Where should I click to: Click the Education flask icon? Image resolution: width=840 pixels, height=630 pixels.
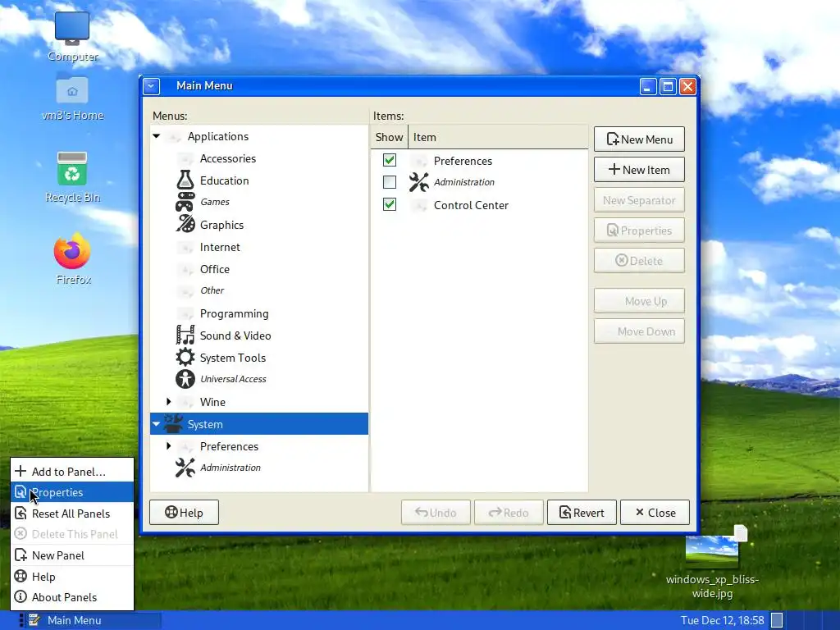coord(185,180)
